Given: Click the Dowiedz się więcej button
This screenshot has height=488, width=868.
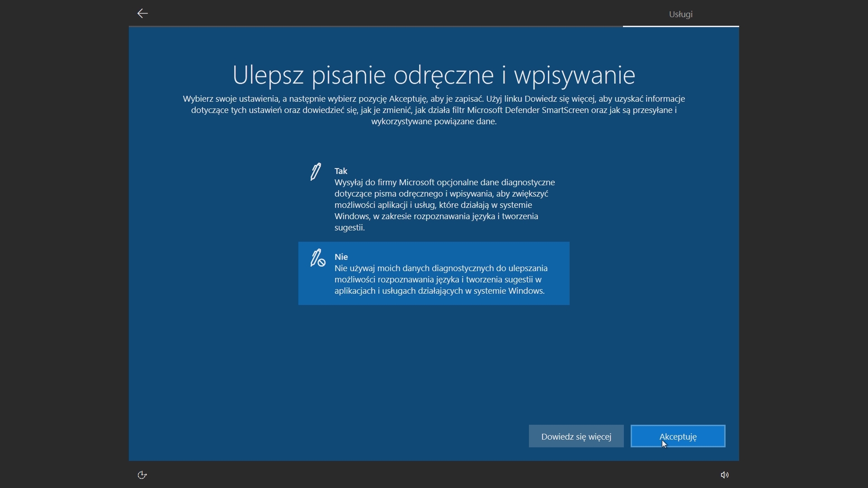Looking at the screenshot, I should [x=576, y=436].
